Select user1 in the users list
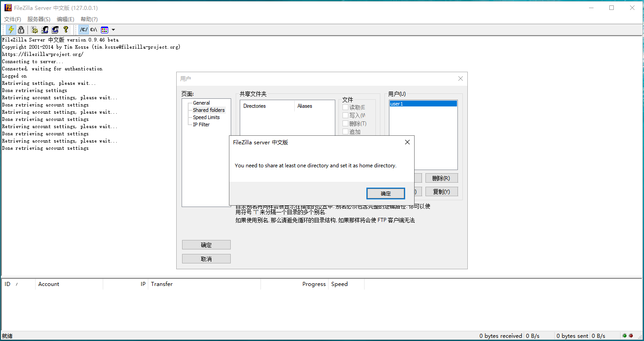 [x=423, y=104]
